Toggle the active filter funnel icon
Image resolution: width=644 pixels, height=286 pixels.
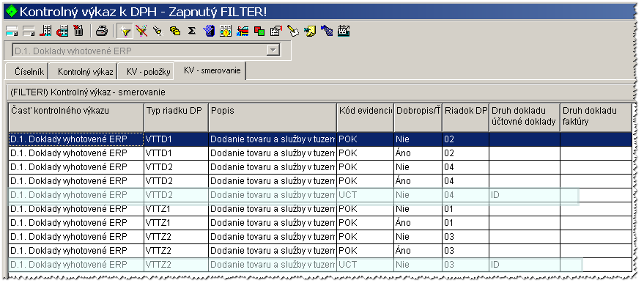[125, 31]
